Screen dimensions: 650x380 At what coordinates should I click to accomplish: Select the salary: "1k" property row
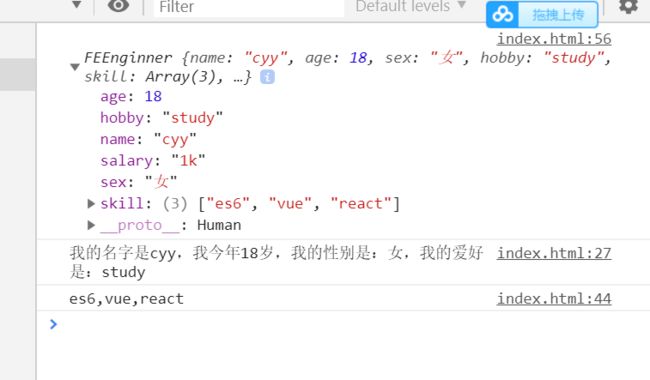point(153,161)
